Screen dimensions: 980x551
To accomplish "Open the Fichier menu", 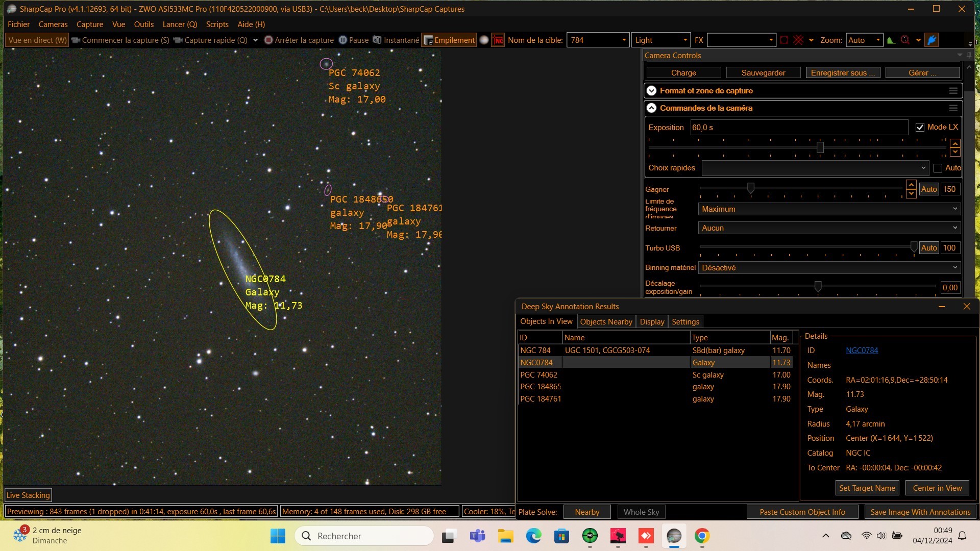I will (18, 24).
